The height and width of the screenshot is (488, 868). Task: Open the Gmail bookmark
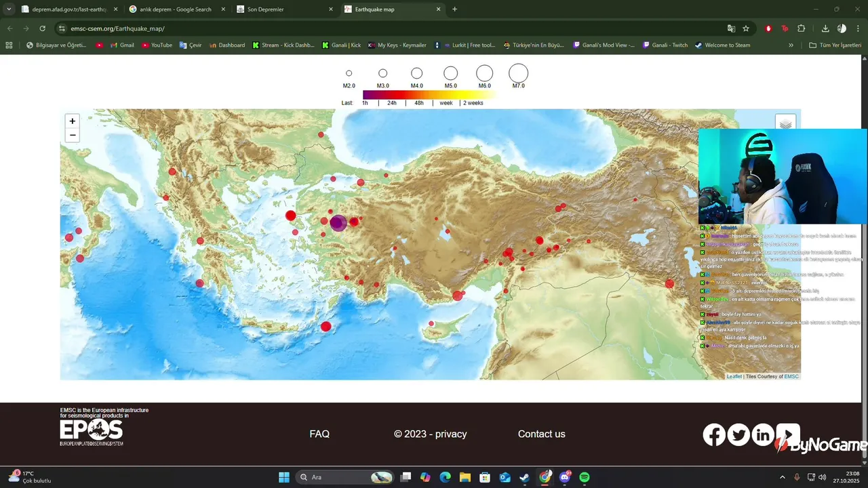coord(121,45)
